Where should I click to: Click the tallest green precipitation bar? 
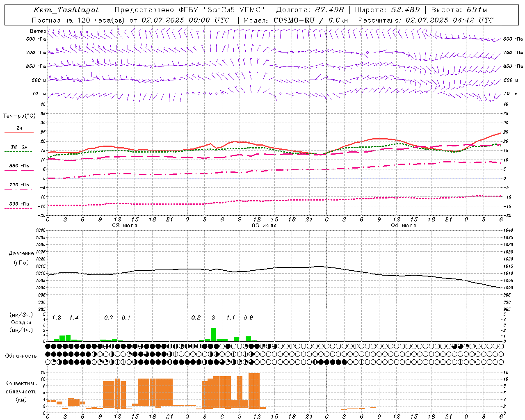[x=213, y=334]
